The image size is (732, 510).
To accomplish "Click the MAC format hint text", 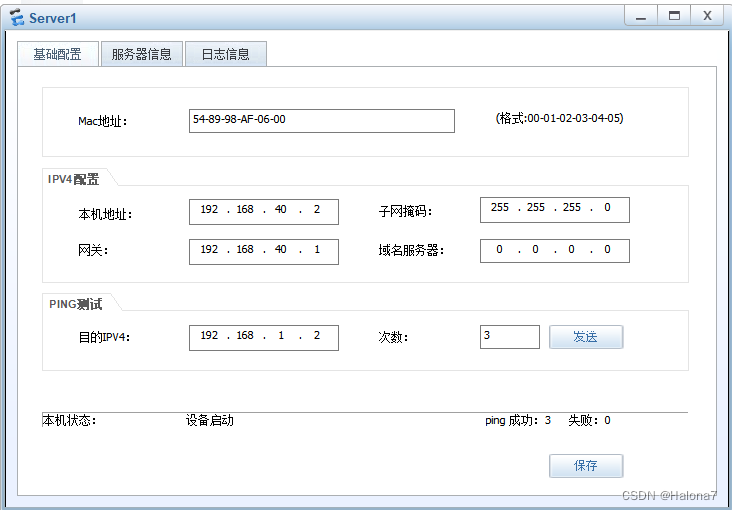I will click(559, 119).
